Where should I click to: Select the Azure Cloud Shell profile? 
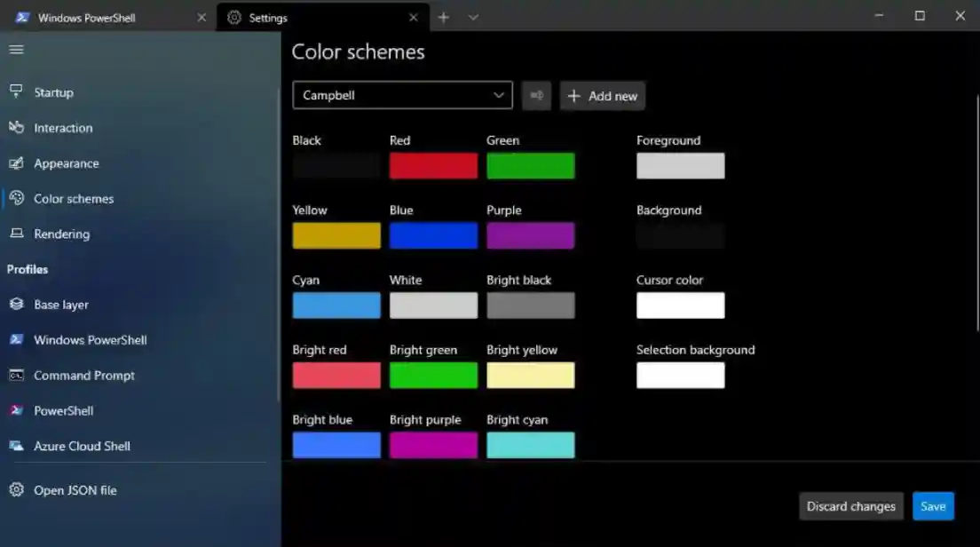pos(138,446)
